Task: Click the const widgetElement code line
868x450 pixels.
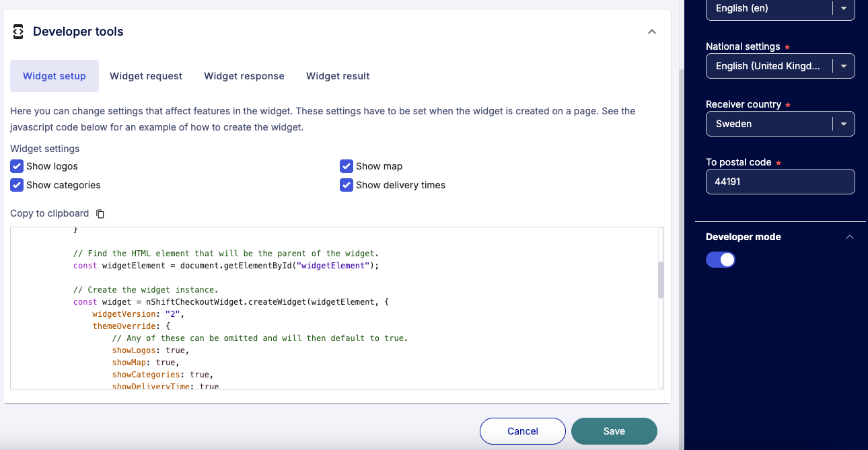Action: point(227,266)
